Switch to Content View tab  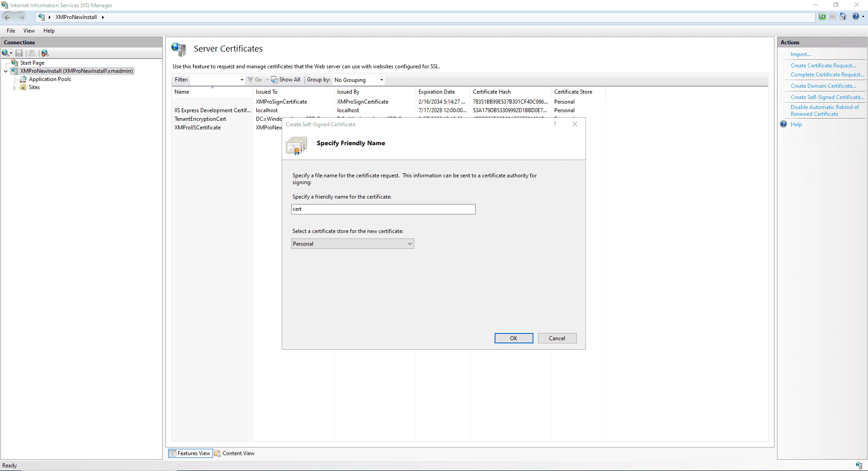pos(234,453)
